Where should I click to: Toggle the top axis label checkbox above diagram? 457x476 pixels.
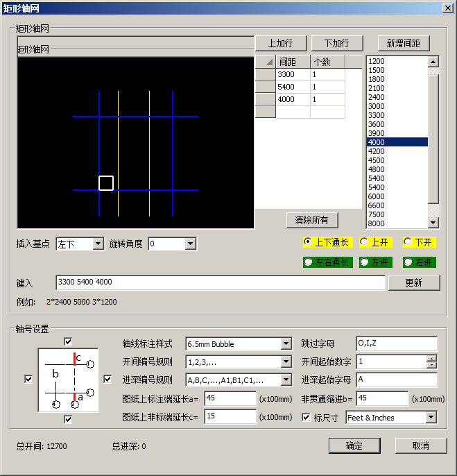pyautogui.click(x=68, y=341)
